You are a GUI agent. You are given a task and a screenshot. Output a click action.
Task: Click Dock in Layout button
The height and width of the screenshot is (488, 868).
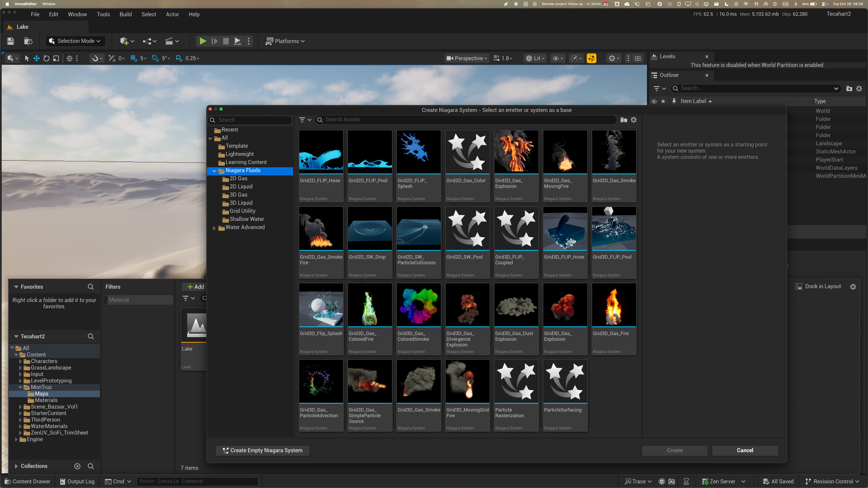pos(818,286)
